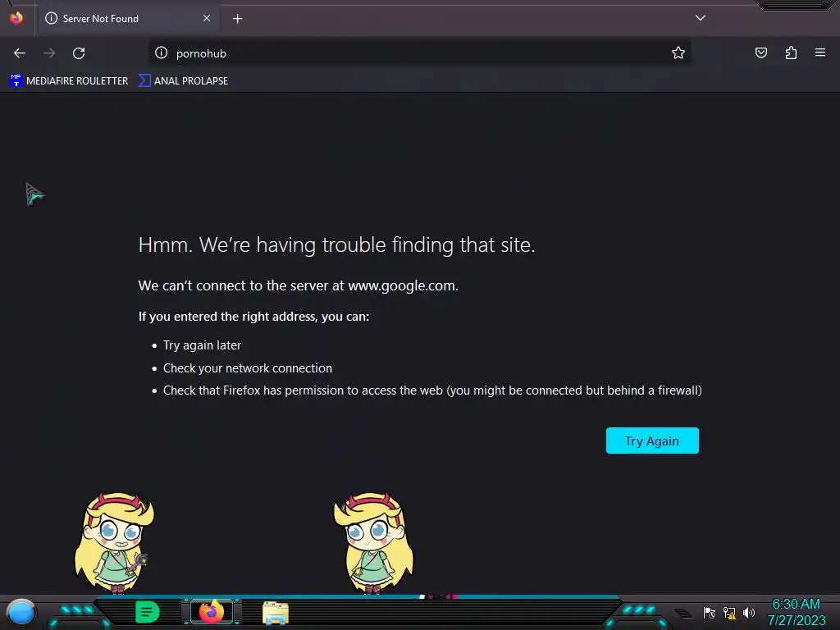Viewport: 840px width, 630px height.
Task: Reload the current page
Action: click(79, 53)
